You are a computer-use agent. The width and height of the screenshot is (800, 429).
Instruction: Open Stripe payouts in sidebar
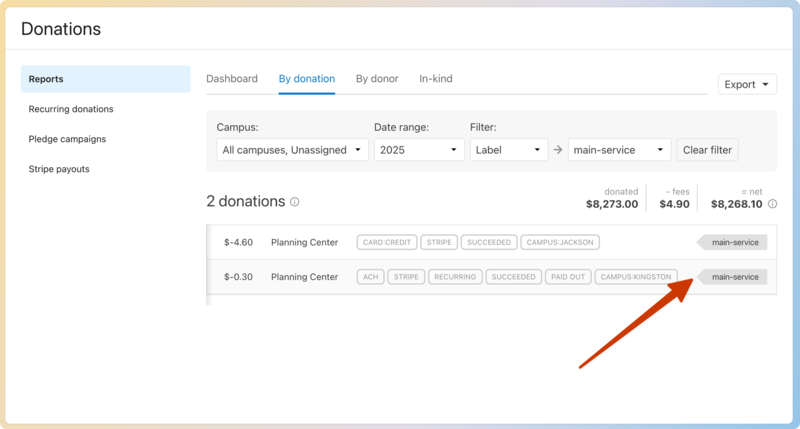59,169
